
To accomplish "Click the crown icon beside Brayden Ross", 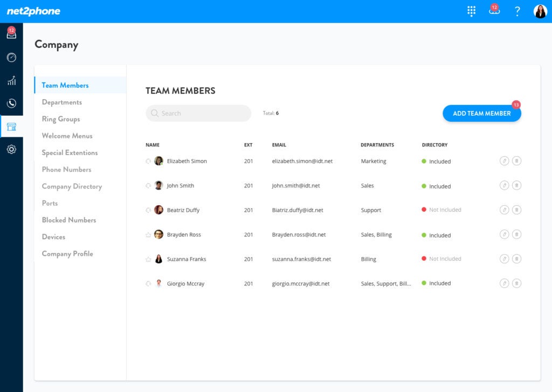I will pyautogui.click(x=148, y=235).
